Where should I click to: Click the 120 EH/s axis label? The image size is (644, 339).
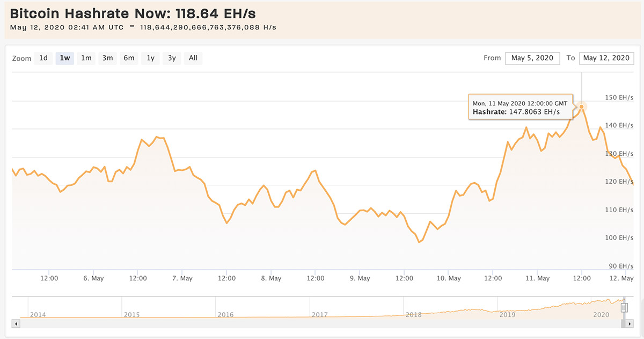[x=619, y=182]
